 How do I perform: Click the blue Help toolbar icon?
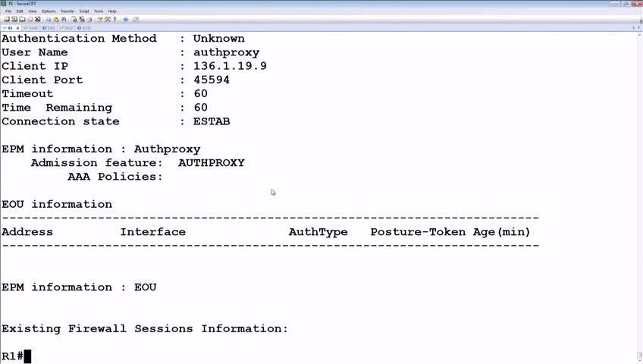(125, 19)
